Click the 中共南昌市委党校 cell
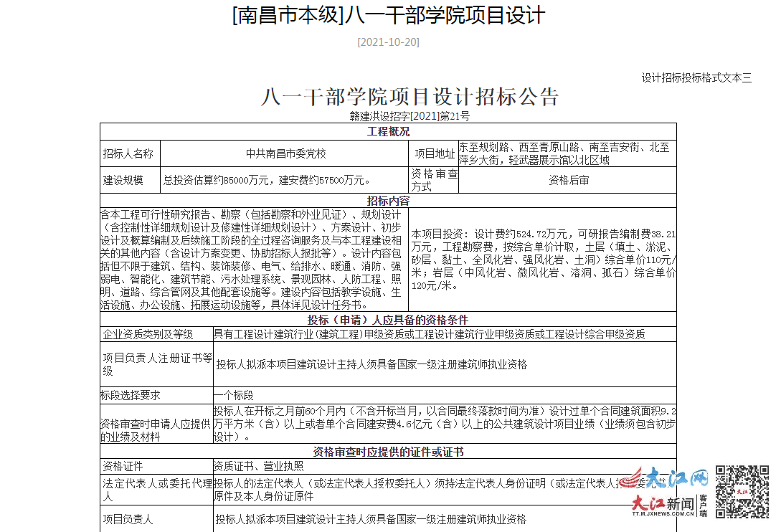This screenshot has width=781, height=532. pos(286,153)
